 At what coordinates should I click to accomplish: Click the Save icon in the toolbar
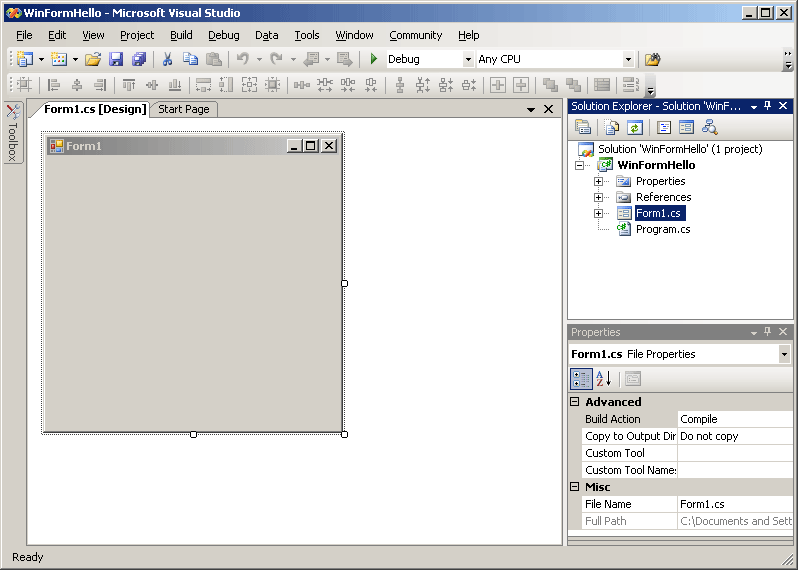[116, 59]
